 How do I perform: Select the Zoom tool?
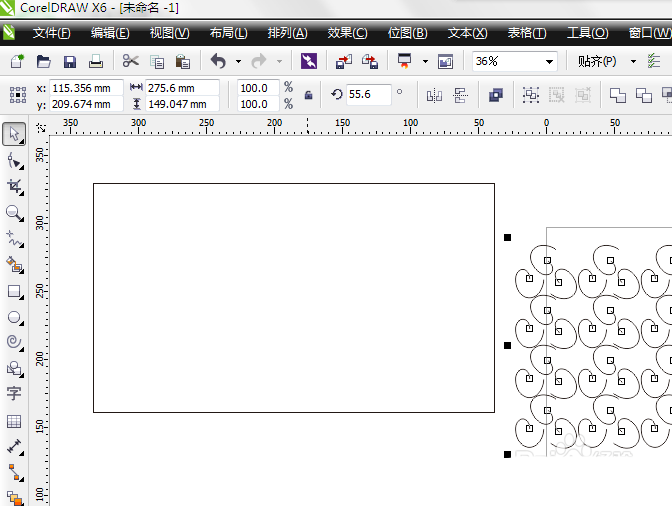(15, 213)
